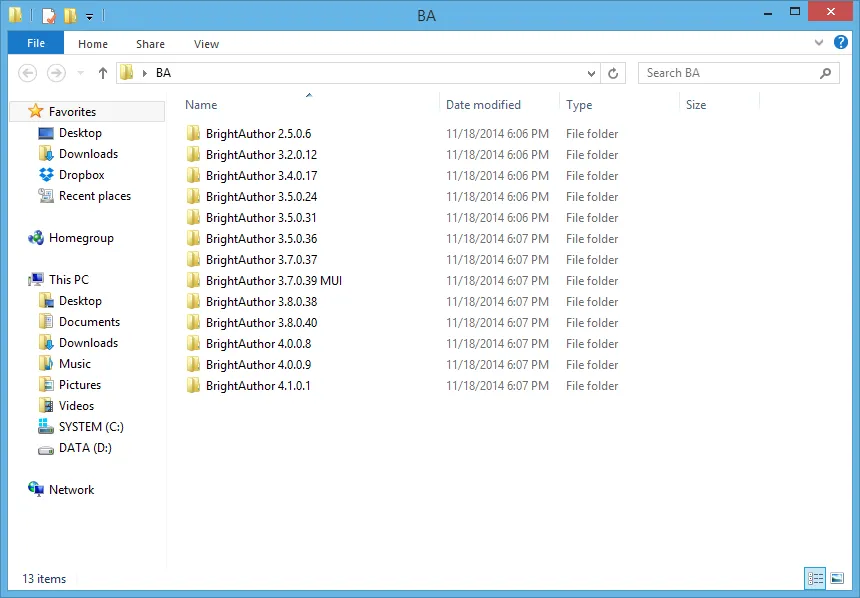860x598 pixels.
Task: Click the BA breadcrumb in address bar
Action: tap(163, 73)
